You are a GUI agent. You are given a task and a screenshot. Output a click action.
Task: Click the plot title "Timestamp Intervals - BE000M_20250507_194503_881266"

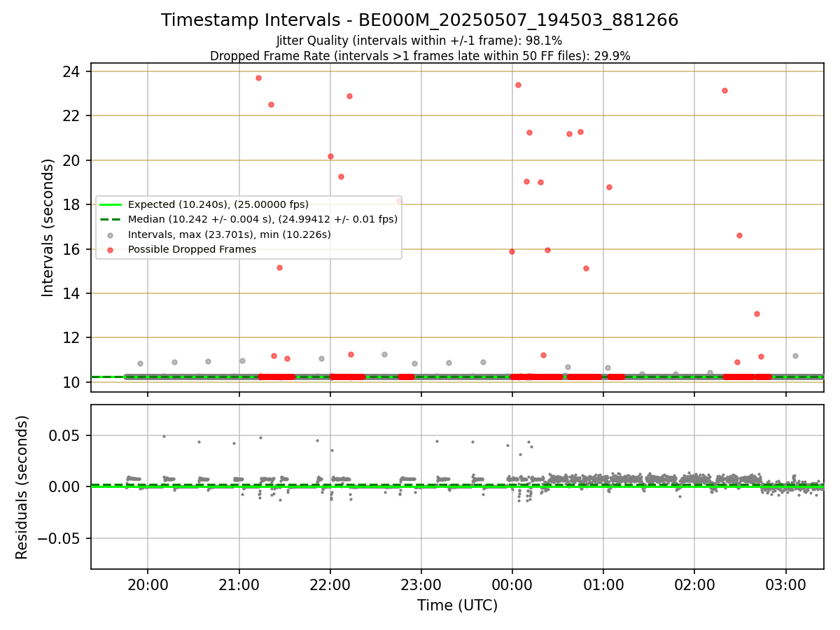[x=420, y=20]
